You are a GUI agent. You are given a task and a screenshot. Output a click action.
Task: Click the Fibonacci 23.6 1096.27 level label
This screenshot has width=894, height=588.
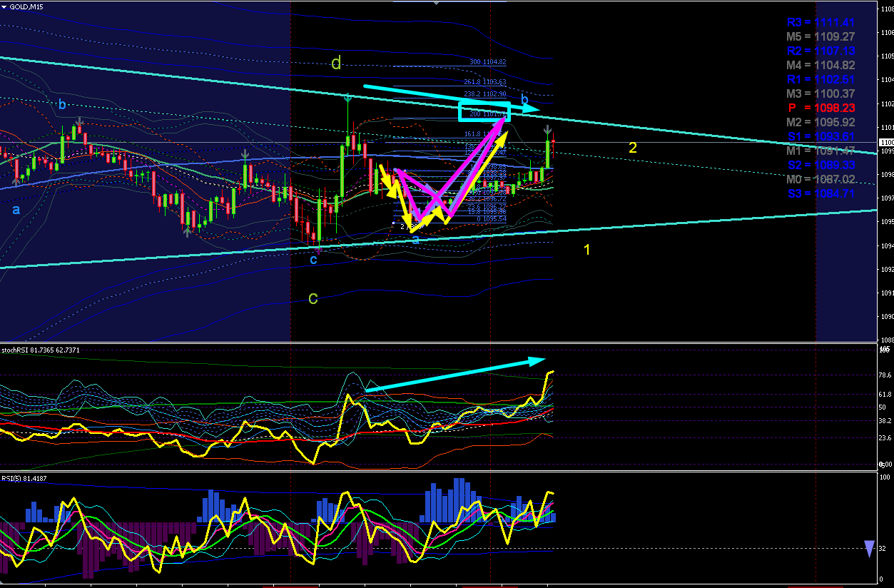click(x=487, y=206)
